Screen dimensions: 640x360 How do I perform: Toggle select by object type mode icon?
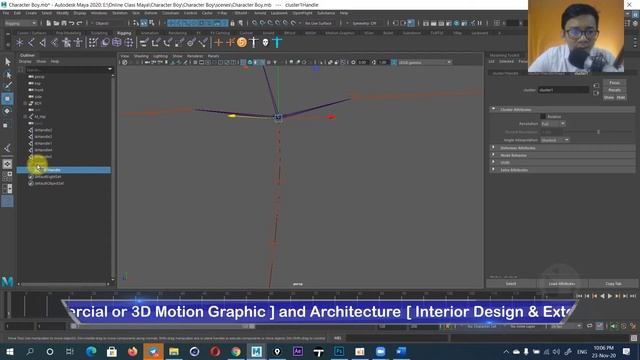[144, 23]
